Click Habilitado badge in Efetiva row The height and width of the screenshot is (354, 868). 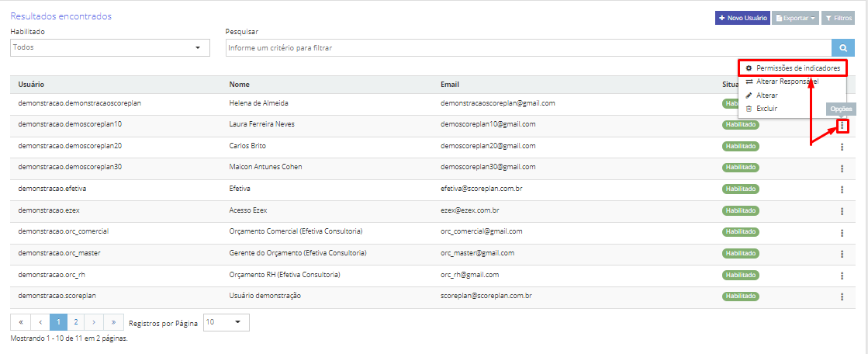pos(740,189)
